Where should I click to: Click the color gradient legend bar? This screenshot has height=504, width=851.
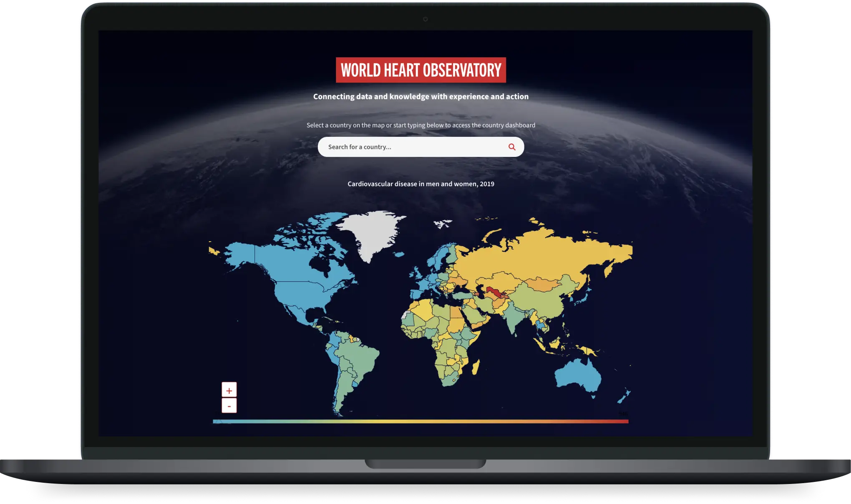coord(420,421)
